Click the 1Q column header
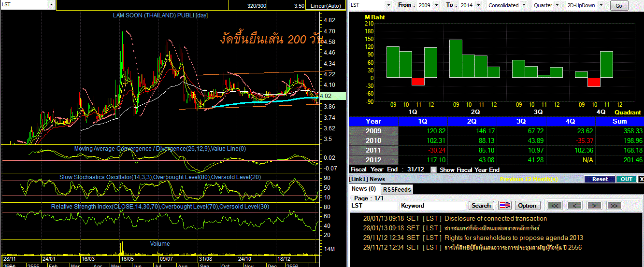The width and height of the screenshot is (644, 267). coord(423,121)
